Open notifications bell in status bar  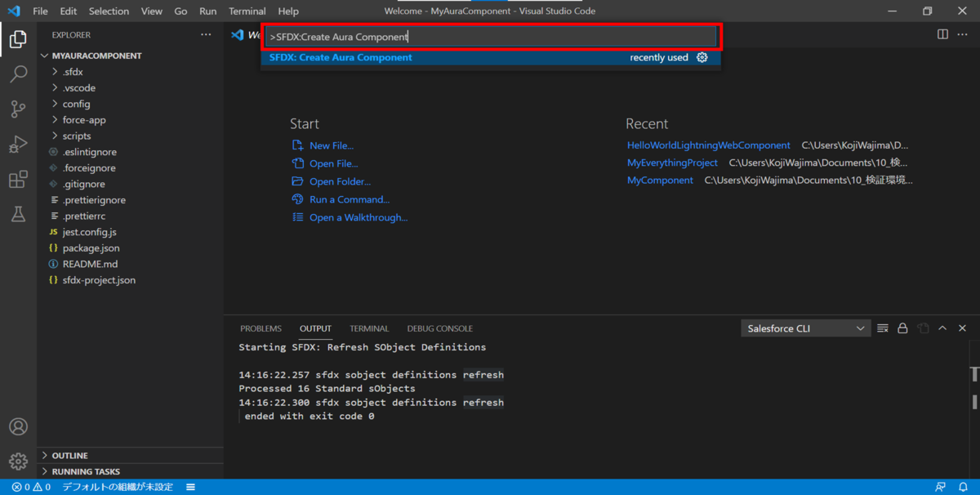click(x=963, y=487)
